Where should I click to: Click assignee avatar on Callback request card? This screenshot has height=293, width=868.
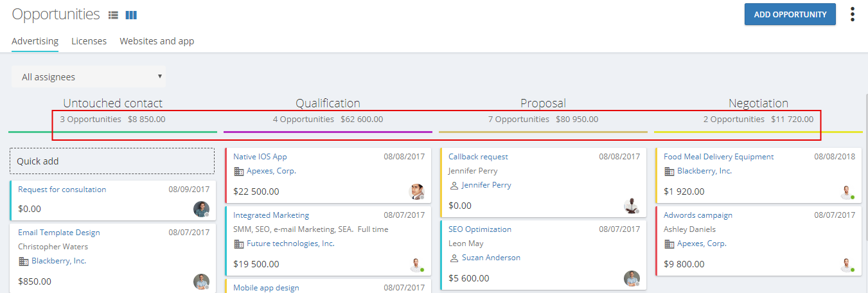click(632, 206)
